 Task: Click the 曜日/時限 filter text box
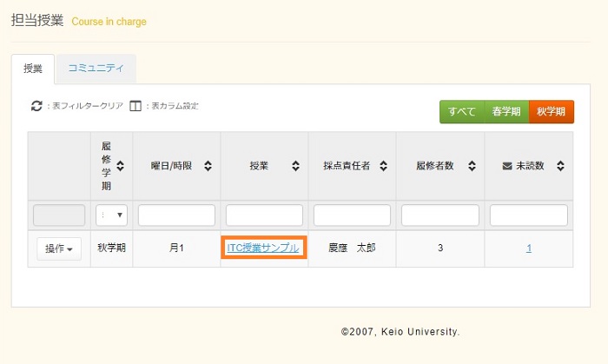(x=176, y=215)
